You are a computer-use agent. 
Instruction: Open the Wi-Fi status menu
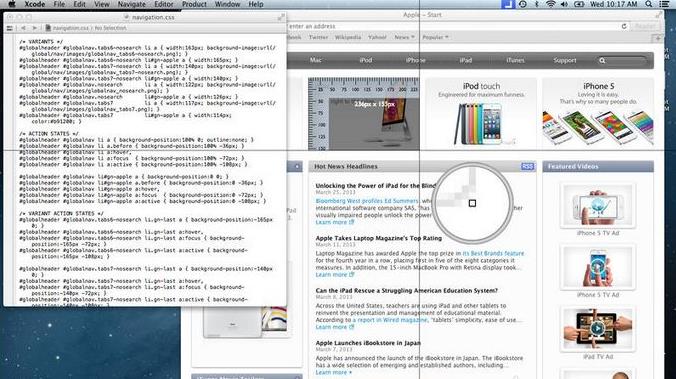pyautogui.click(x=551, y=4)
